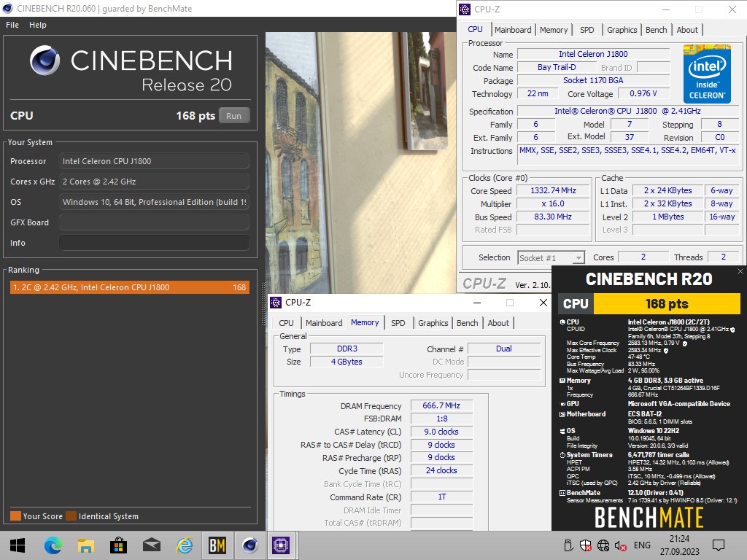
Task: Click CPU-Z Memory window title icon
Action: (276, 303)
